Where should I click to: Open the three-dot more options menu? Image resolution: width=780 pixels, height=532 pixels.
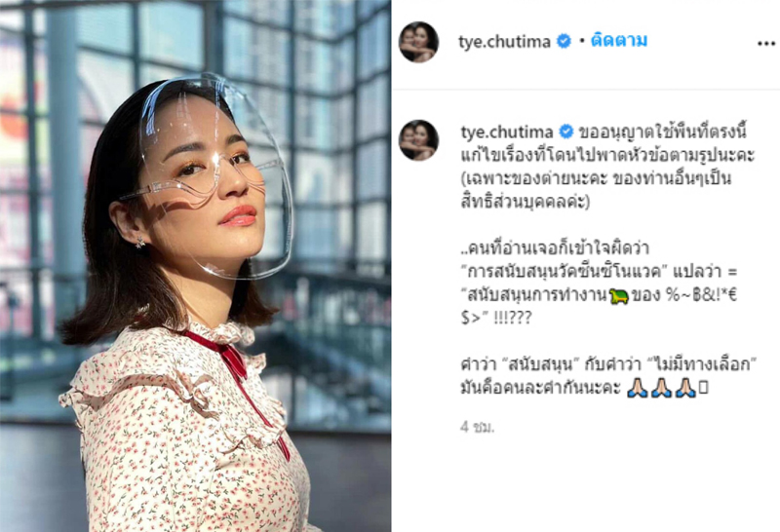pos(766,44)
